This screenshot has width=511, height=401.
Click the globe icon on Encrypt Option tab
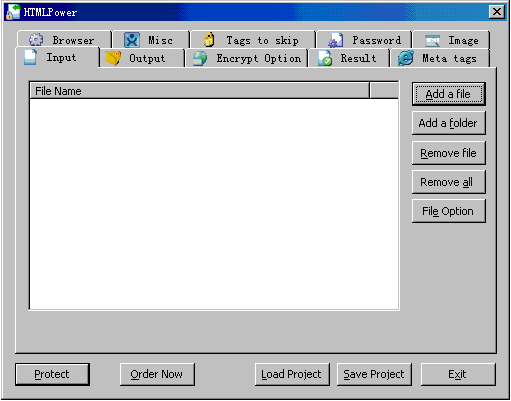click(200, 58)
